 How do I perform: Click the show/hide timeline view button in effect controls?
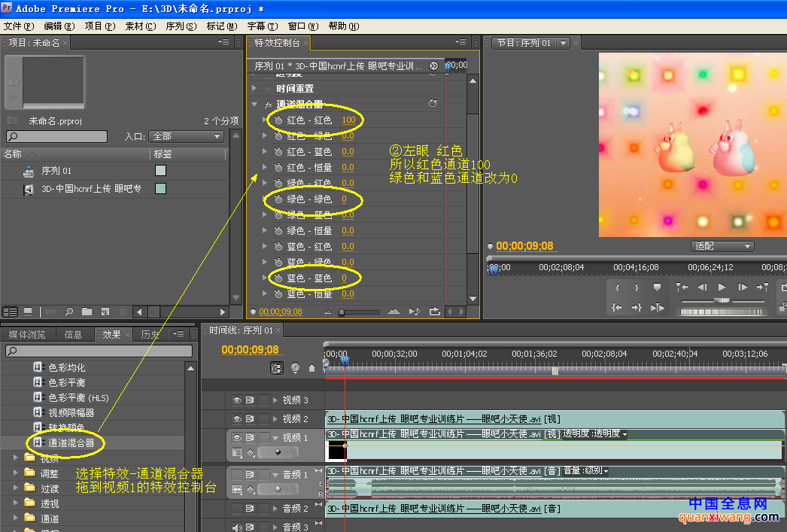(433, 65)
